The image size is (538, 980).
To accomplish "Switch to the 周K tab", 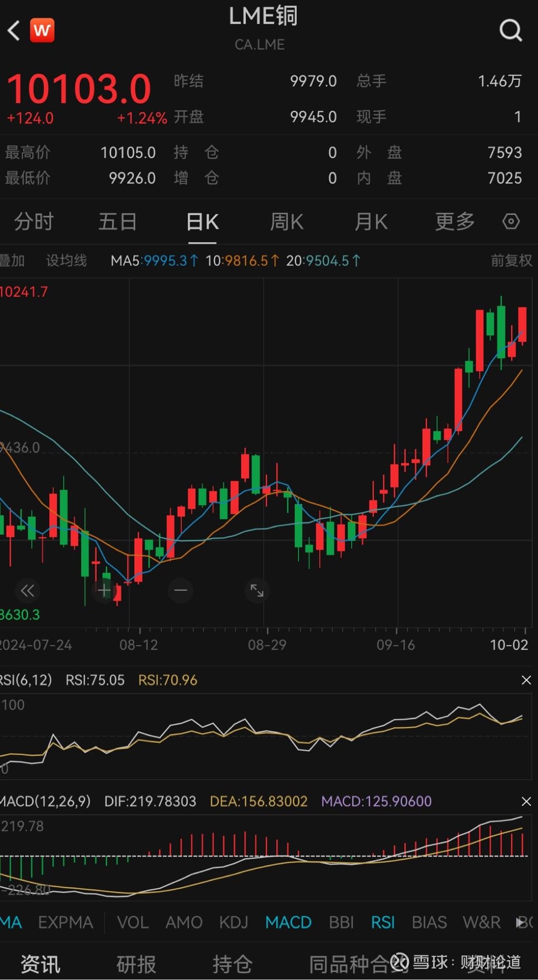I will tap(286, 222).
